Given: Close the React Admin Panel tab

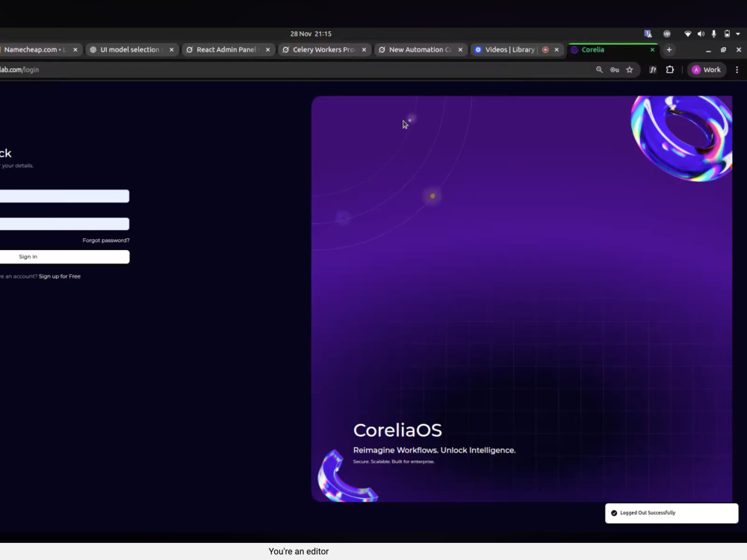Looking at the screenshot, I should point(267,49).
